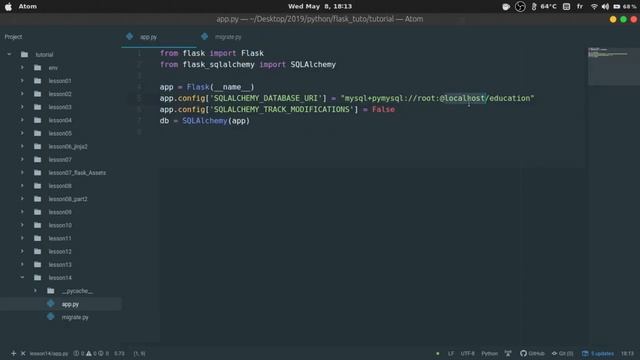
Task: Click the date and time in menu bar
Action: [x=320, y=7]
